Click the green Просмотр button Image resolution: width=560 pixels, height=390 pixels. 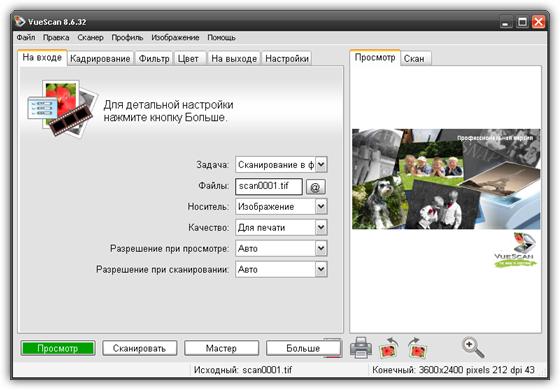[x=58, y=348]
